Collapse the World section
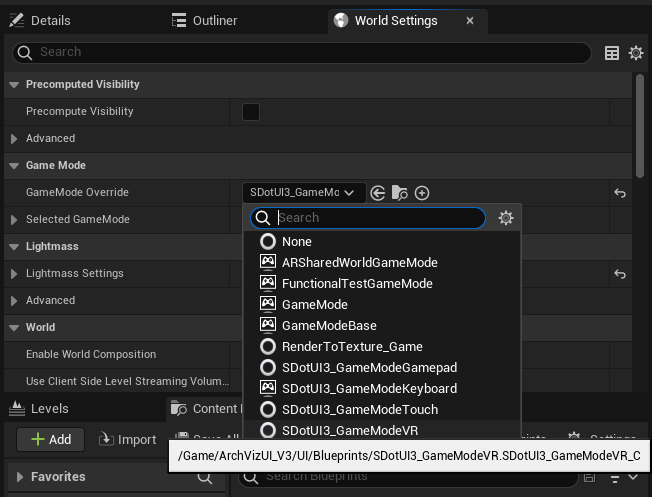 [14, 328]
